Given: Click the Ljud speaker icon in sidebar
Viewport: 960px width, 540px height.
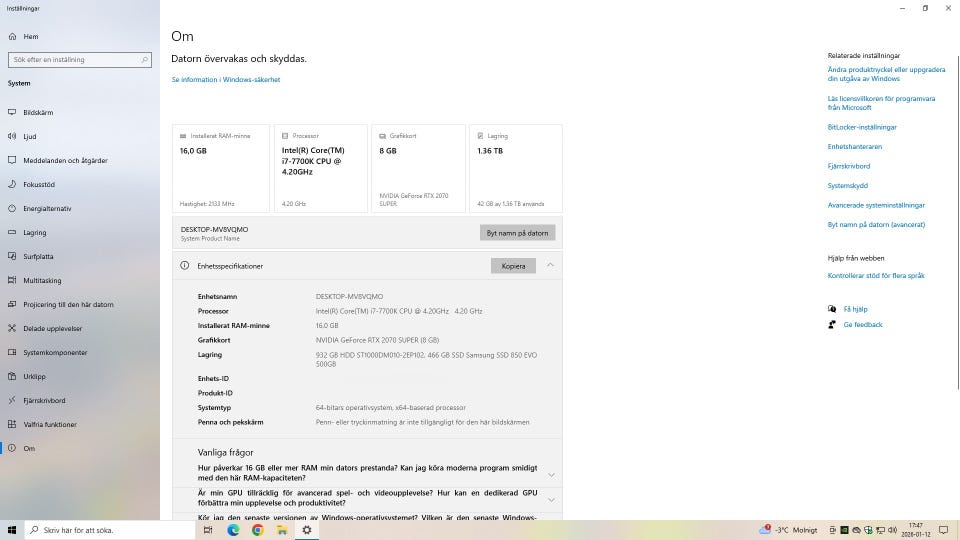Looking at the screenshot, I should 12,136.
